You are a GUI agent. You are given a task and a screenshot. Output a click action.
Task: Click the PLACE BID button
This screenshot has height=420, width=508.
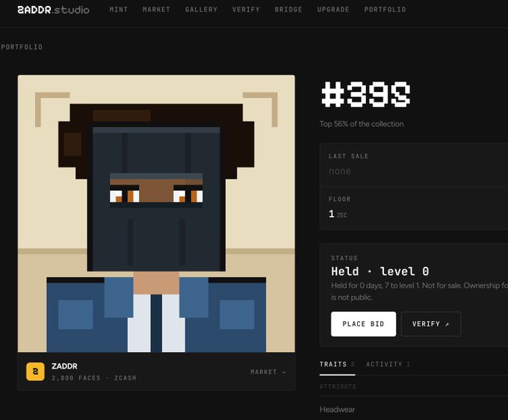click(363, 324)
